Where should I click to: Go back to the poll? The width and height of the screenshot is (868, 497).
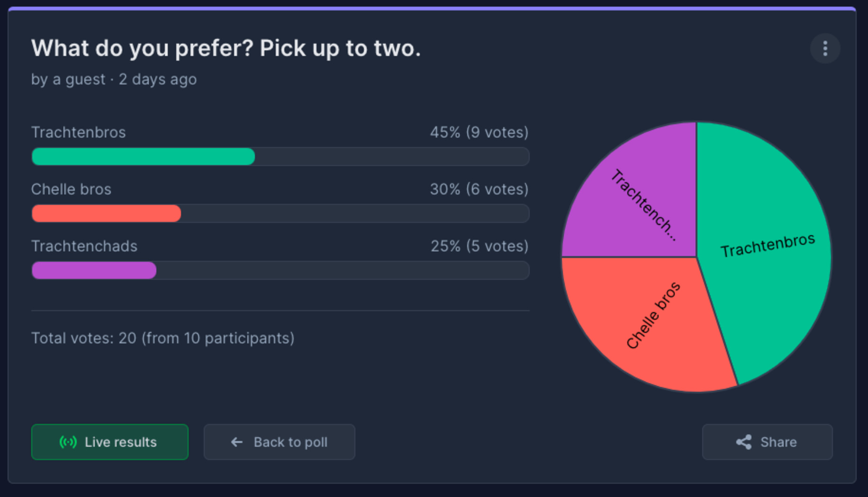[280, 442]
